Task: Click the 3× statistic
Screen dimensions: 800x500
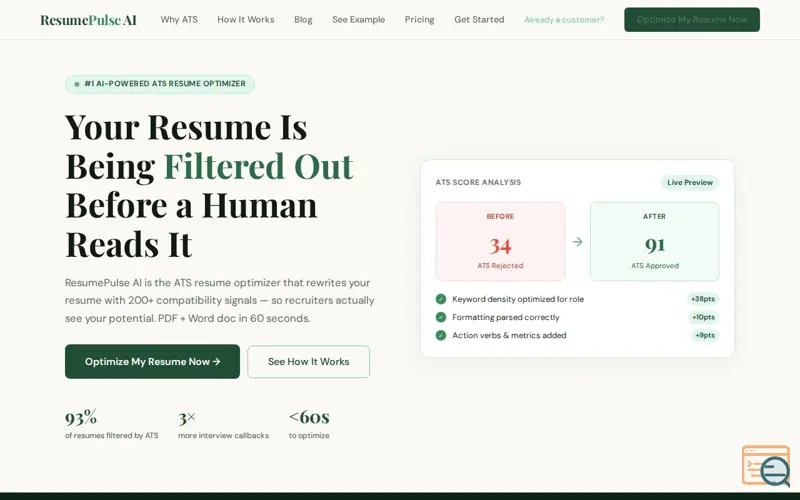Action: tap(187, 418)
